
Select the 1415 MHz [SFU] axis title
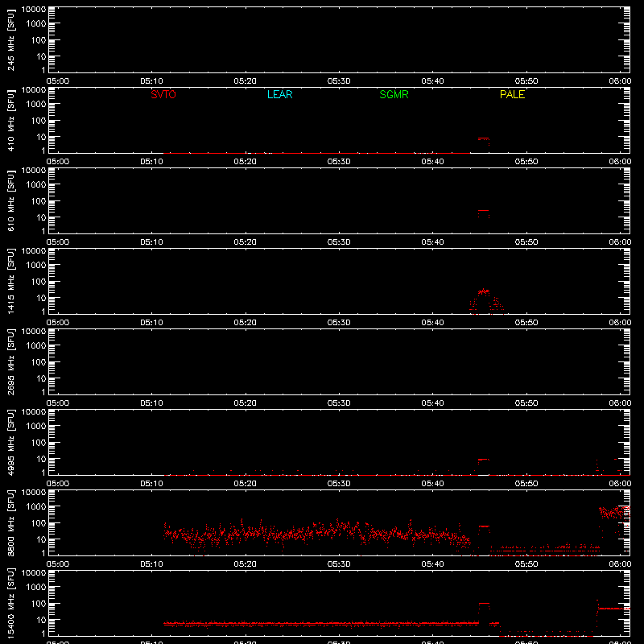pos(10,281)
